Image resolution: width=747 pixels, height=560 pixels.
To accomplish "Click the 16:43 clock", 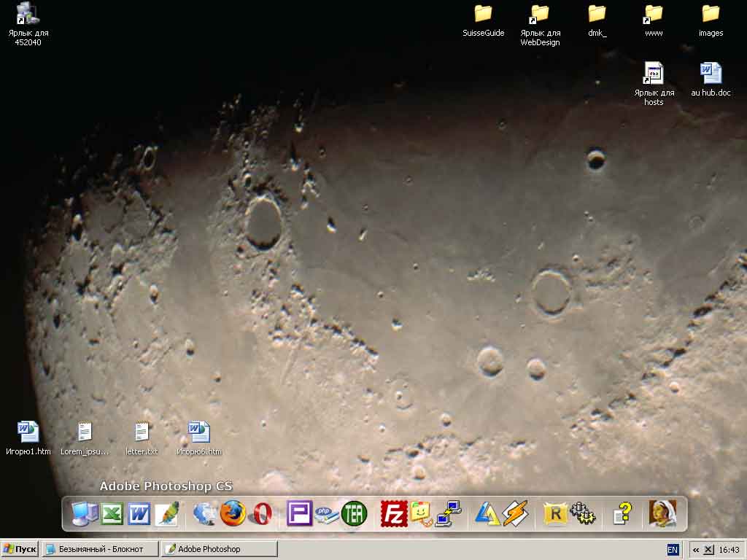I will [729, 550].
